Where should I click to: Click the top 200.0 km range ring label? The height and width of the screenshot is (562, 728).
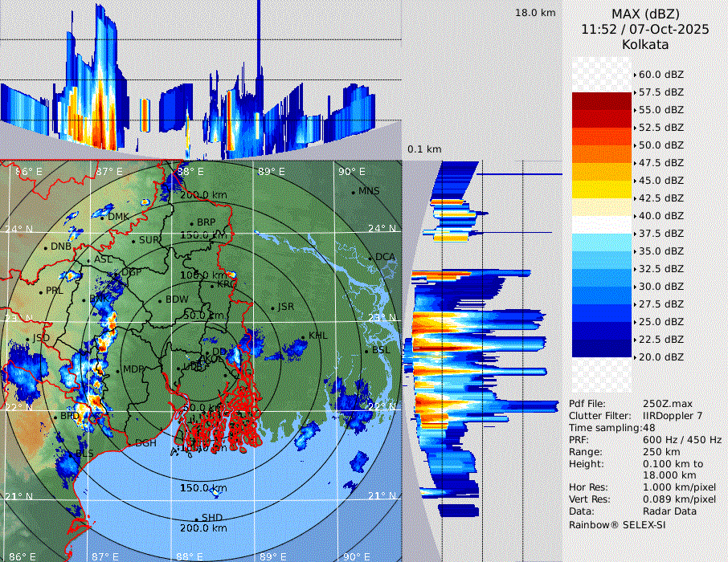pos(203,195)
